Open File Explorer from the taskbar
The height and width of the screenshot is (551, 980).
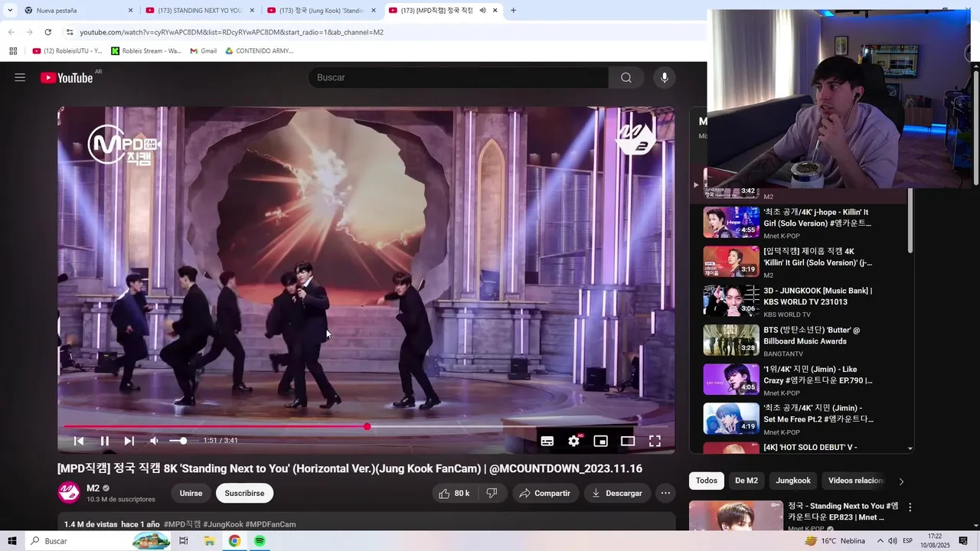coord(209,541)
